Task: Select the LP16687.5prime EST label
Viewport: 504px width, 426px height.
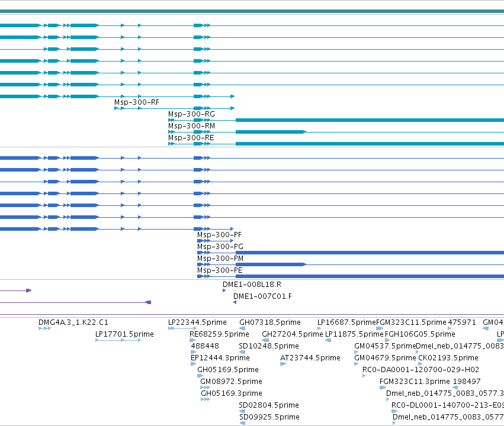Action: point(346,322)
